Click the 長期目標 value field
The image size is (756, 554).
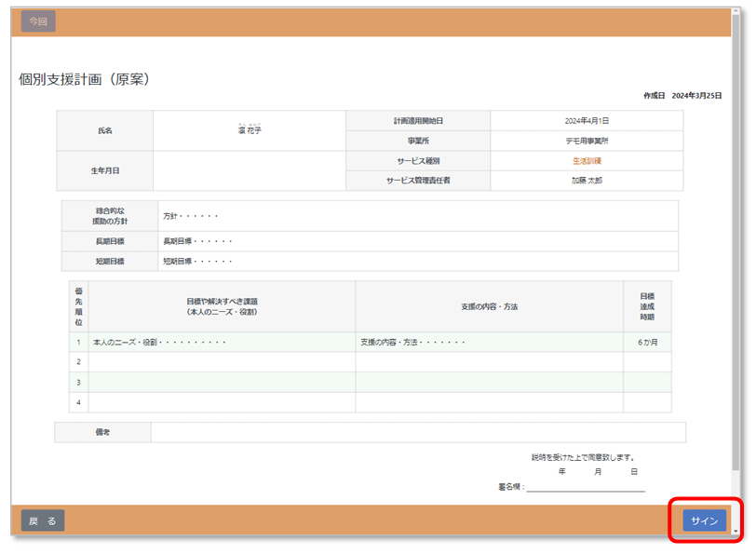[x=417, y=241]
